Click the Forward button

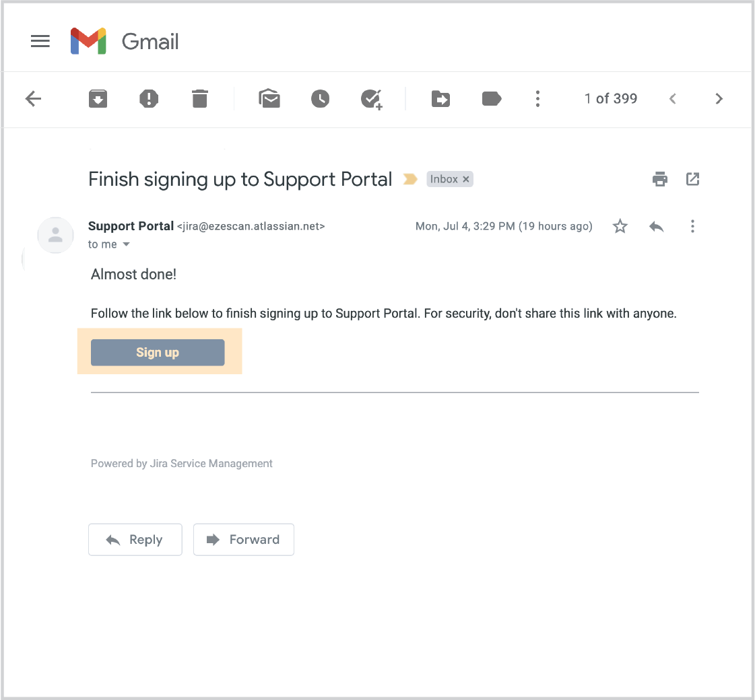[x=243, y=539]
